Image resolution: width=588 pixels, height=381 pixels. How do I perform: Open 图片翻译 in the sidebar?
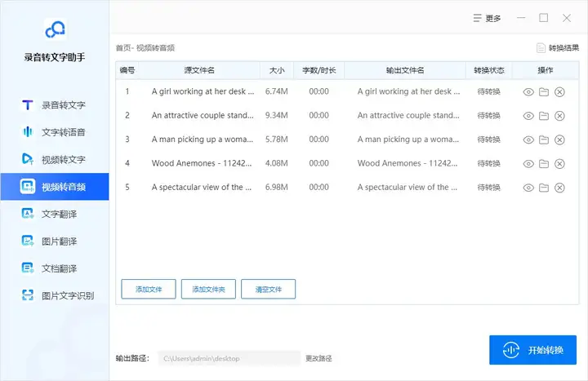pos(55,241)
